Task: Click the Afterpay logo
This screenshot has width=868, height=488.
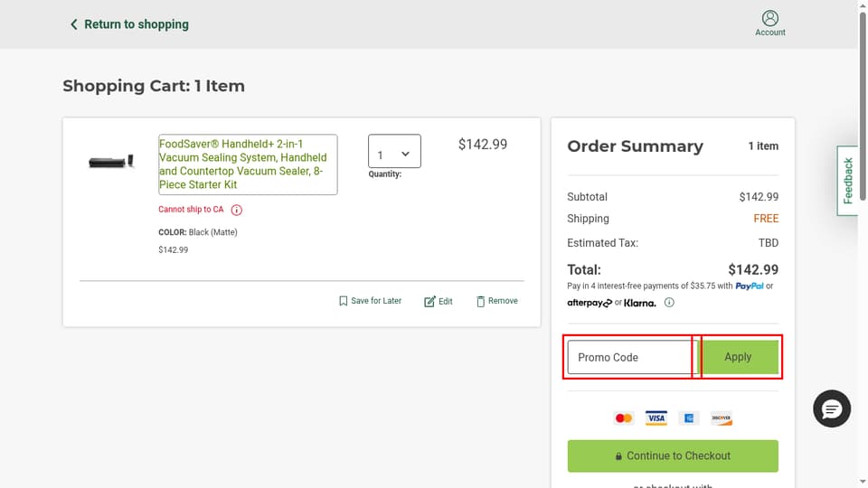Action: pyautogui.click(x=590, y=303)
